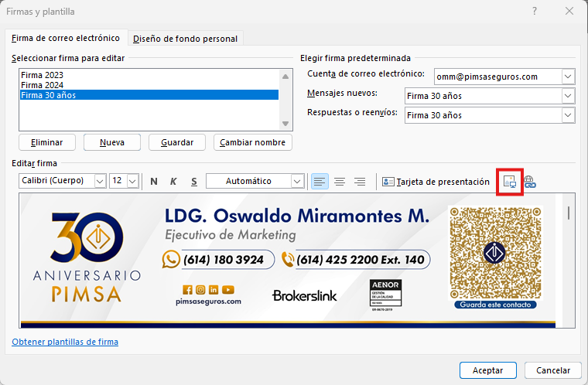Click the signature list scroll up arrow
This screenshot has height=385, width=588.
click(285, 77)
